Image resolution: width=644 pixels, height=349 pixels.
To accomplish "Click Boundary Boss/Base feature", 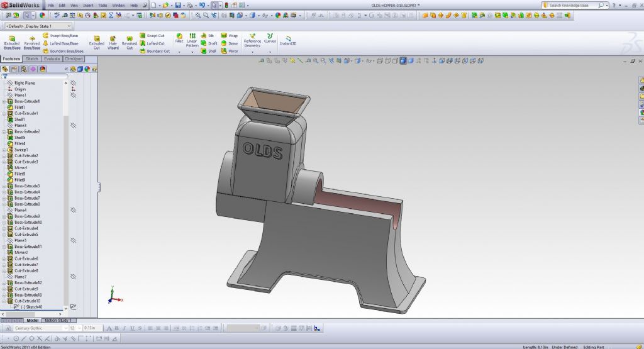I will click(x=64, y=51).
